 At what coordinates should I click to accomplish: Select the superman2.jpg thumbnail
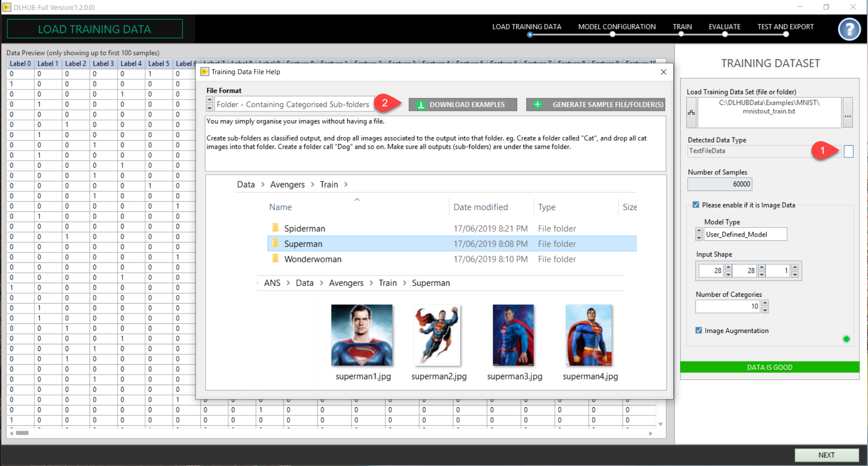438,335
